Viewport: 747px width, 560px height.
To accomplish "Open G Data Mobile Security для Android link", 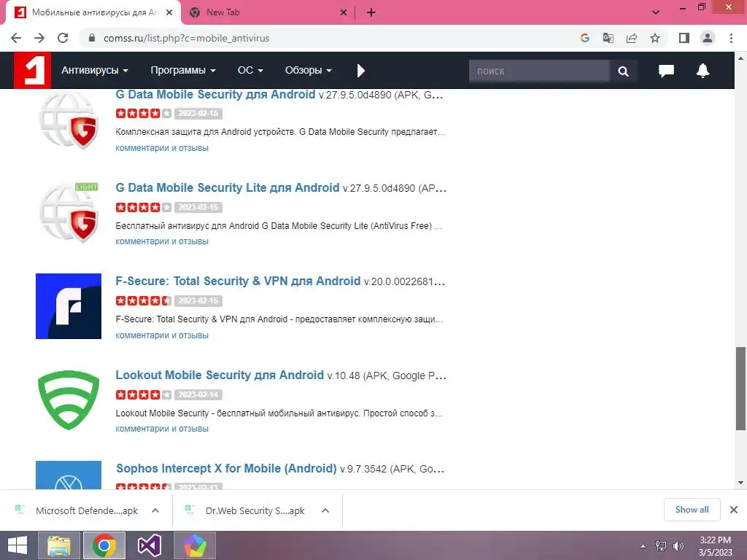I will point(215,94).
